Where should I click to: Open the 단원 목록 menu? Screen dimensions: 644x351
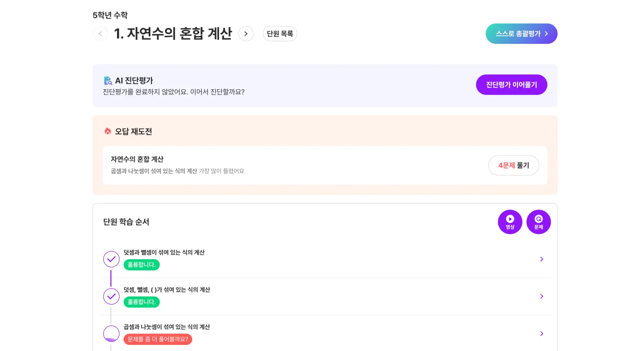pos(280,34)
